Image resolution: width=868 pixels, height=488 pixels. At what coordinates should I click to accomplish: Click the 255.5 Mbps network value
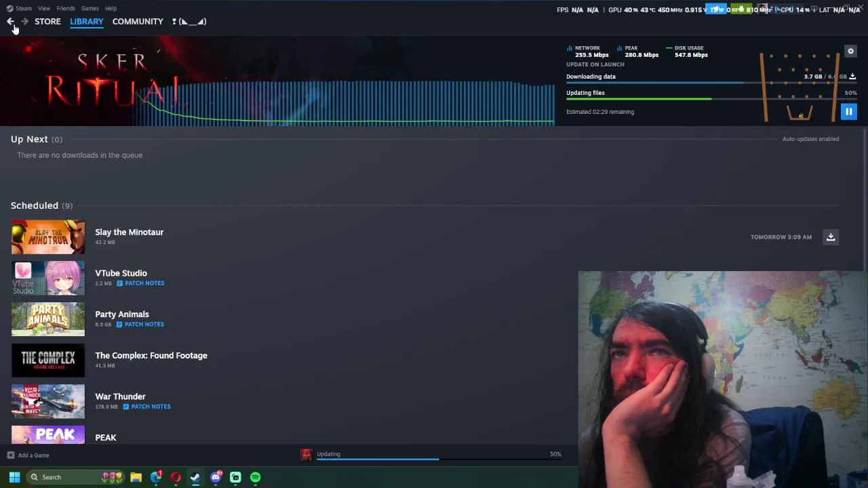pyautogui.click(x=592, y=55)
